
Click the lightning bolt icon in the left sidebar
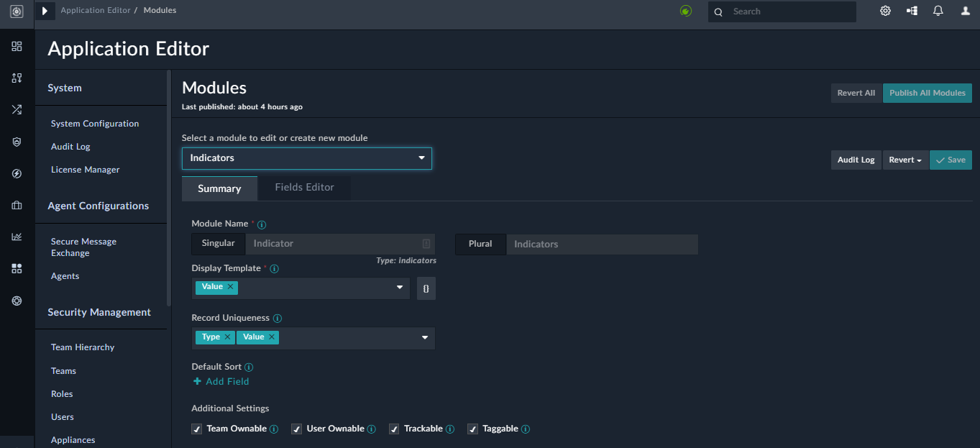(x=17, y=173)
